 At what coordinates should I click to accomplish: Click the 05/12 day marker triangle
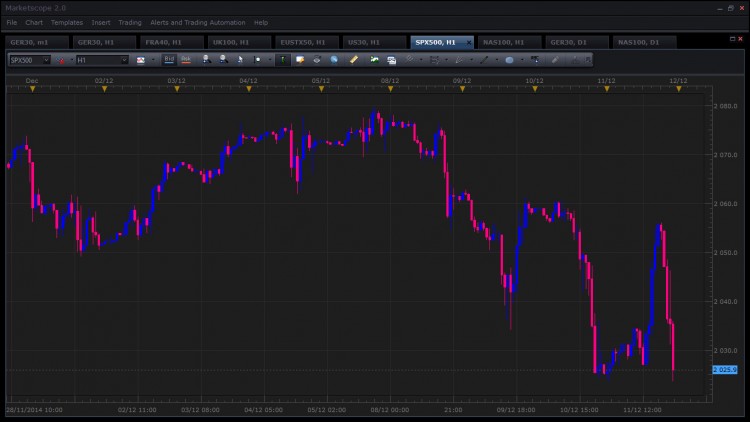pos(321,89)
